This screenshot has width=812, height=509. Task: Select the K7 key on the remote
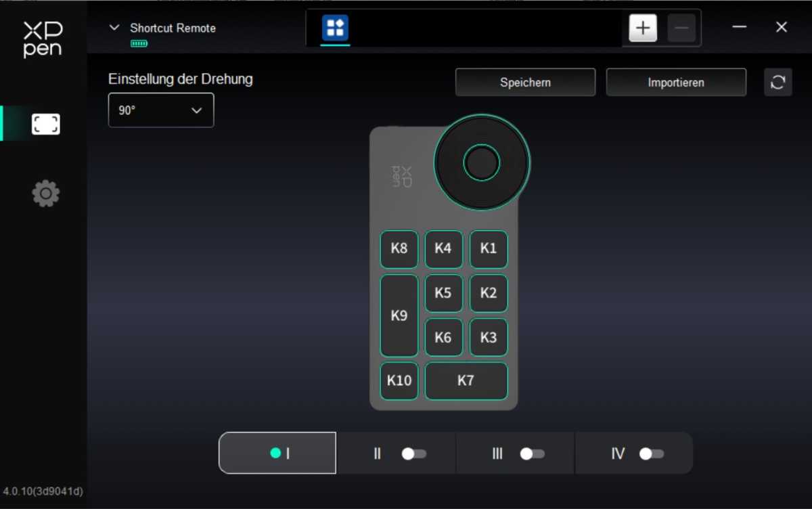(x=466, y=380)
